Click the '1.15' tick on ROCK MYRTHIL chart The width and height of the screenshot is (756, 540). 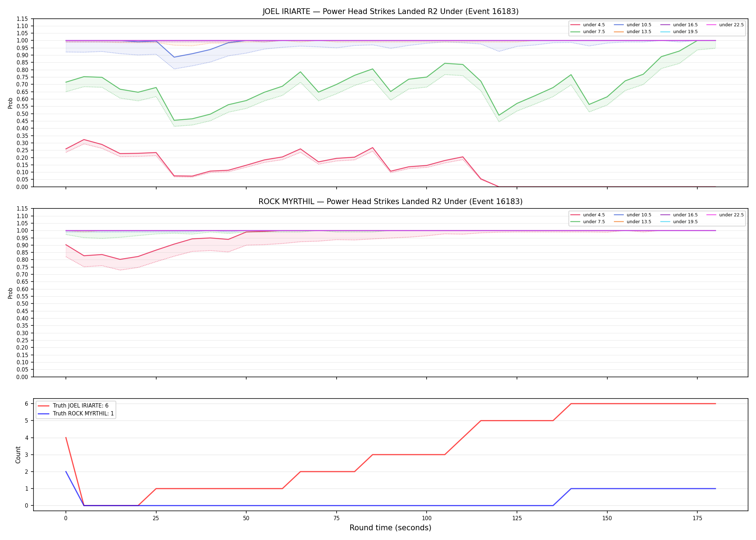click(22, 209)
